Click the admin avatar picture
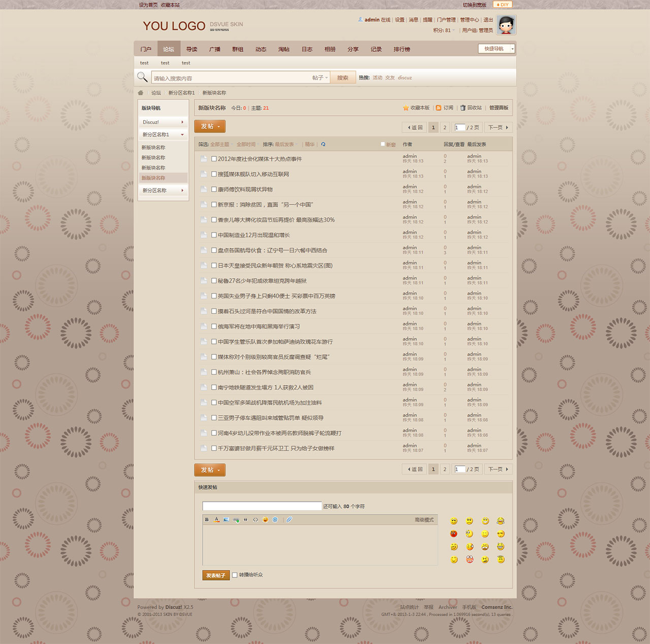650x644 pixels. coord(506,25)
